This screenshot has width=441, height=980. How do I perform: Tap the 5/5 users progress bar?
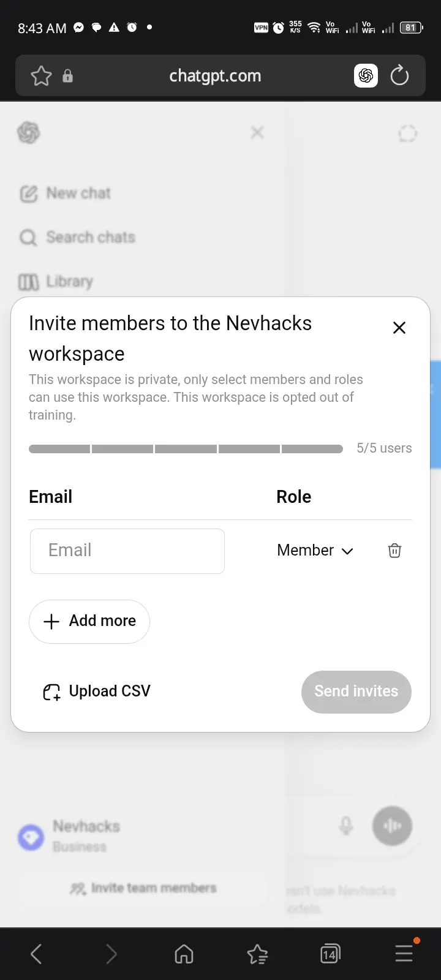(x=186, y=449)
